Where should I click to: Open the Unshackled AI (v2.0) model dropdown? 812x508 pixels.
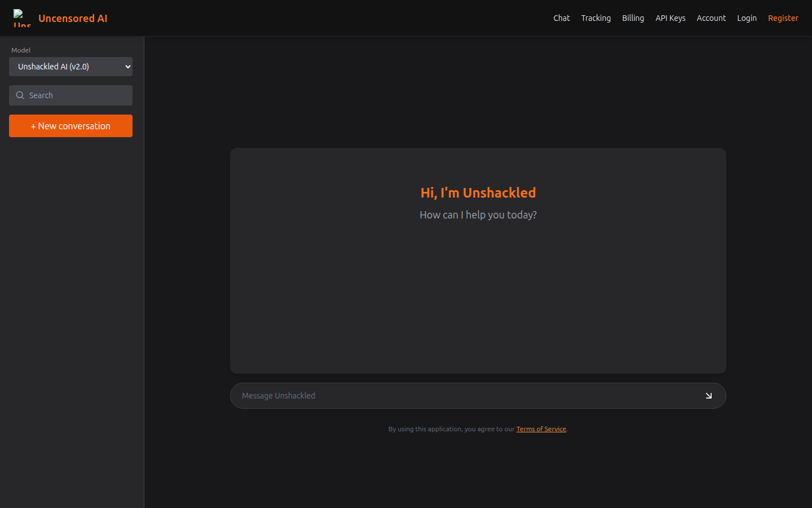(70, 67)
